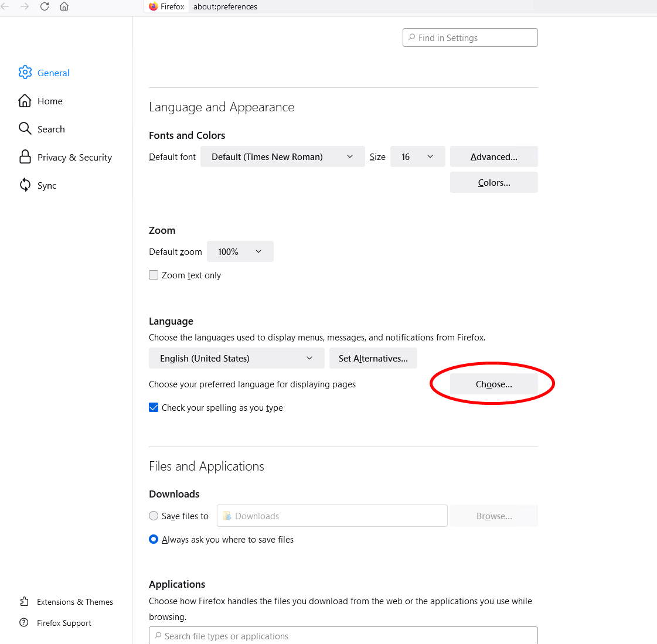Viewport: 657px width, 644px height.
Task: Click the home icon in toolbar
Action: 64,6
